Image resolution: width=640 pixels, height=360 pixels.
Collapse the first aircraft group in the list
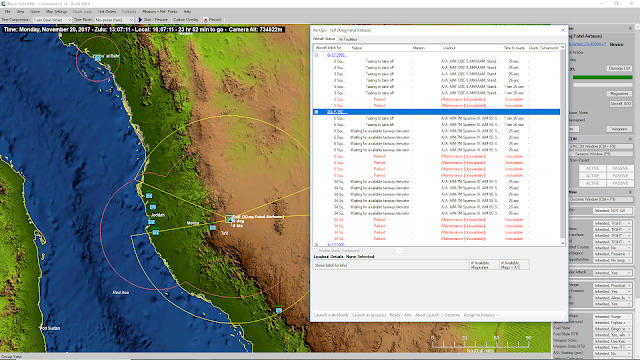click(x=316, y=55)
